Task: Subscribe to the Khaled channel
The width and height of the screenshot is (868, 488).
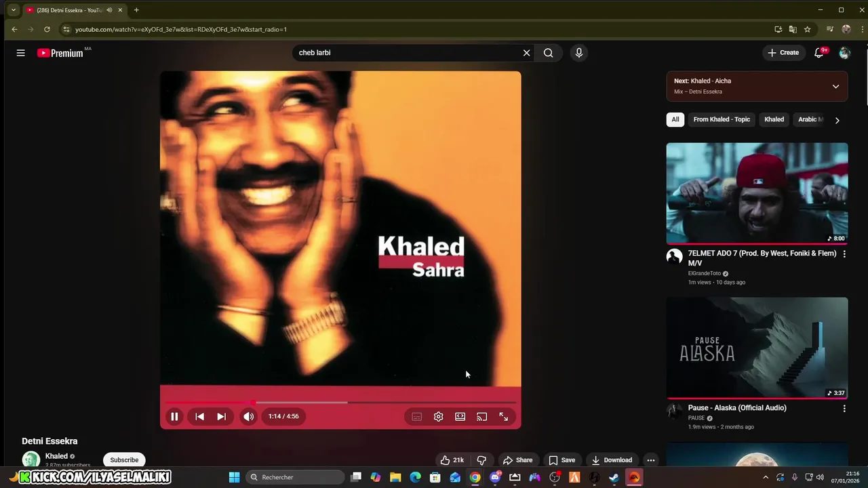Action: (x=124, y=460)
